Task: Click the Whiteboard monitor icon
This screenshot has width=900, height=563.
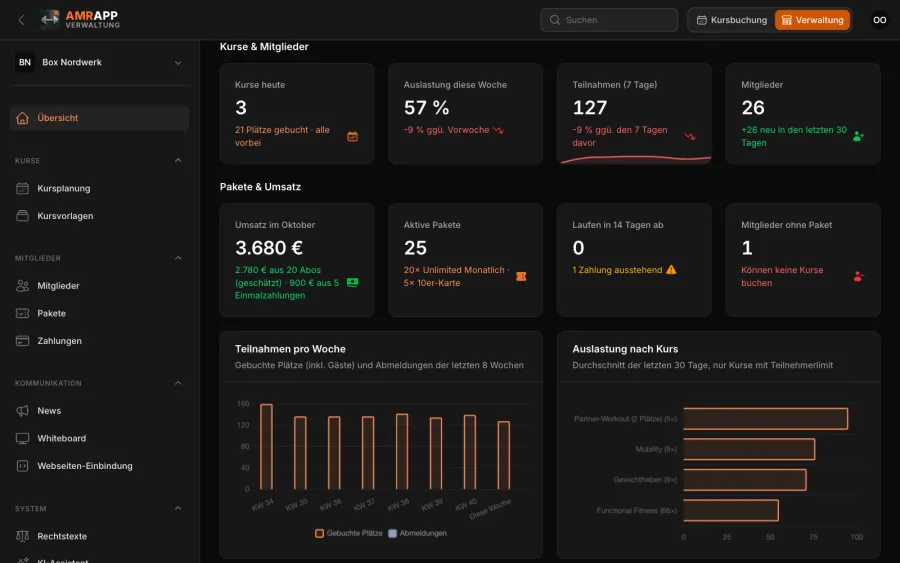Action: tap(22, 438)
